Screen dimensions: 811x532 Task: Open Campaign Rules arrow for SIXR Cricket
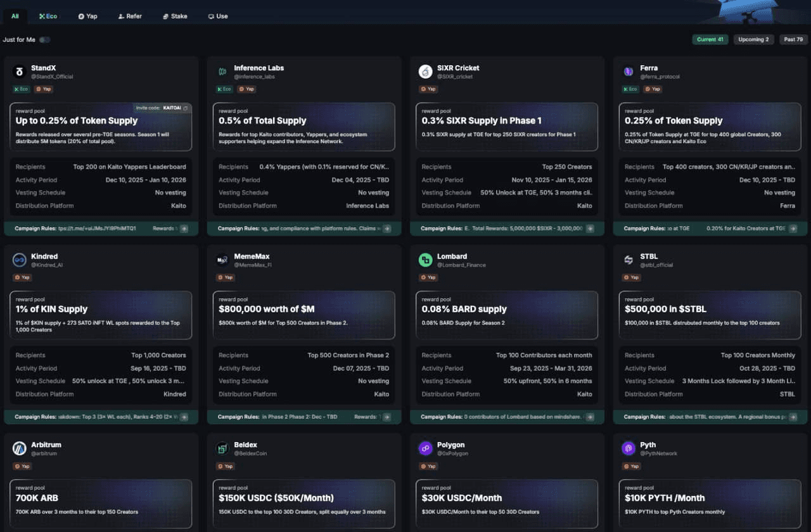589,229
